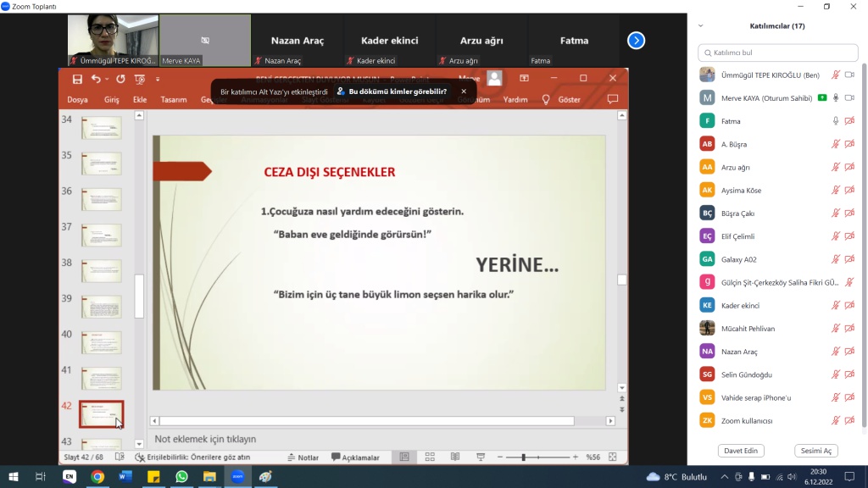
Task: Switch to Slide Sorter view icon
Action: (x=430, y=457)
